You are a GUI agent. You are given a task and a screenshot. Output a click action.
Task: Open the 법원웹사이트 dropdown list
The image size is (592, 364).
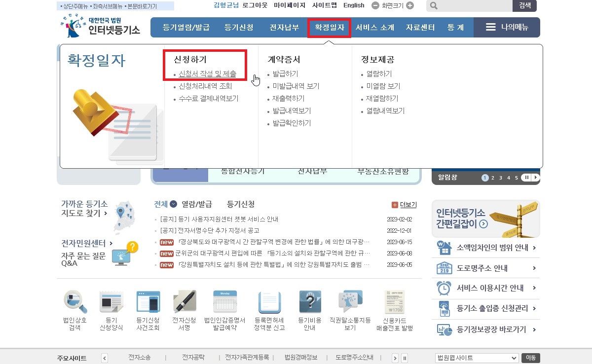point(475,358)
